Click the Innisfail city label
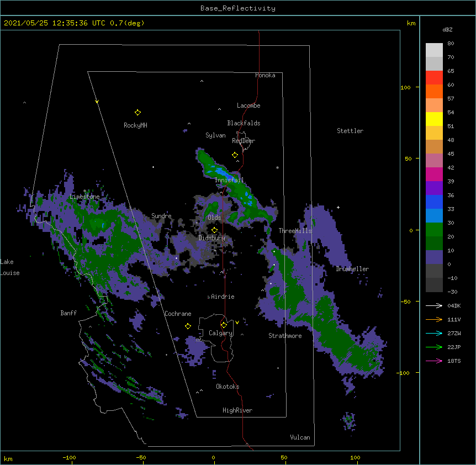The width and height of the screenshot is (476, 465). pyautogui.click(x=229, y=180)
